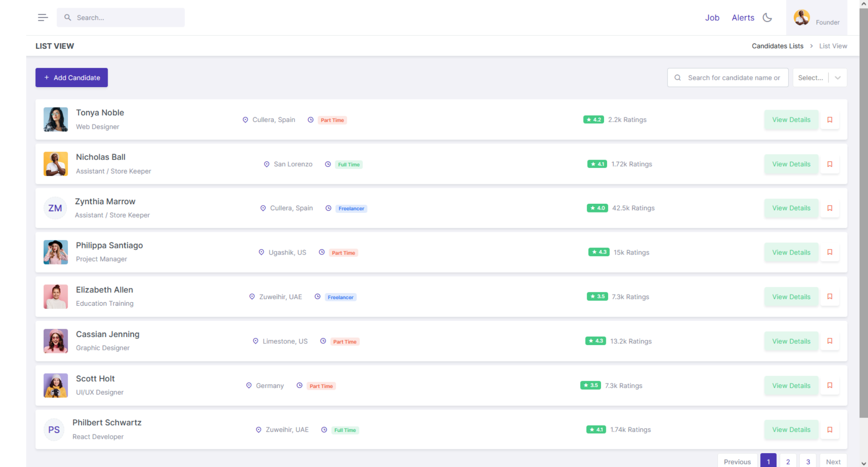Click the search magnifier in the top search bar

(x=68, y=17)
